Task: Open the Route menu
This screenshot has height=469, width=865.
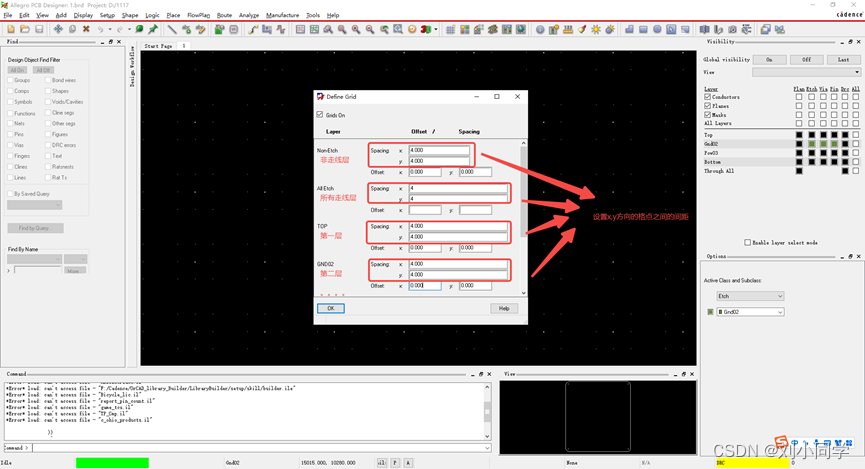Action: 224,16
